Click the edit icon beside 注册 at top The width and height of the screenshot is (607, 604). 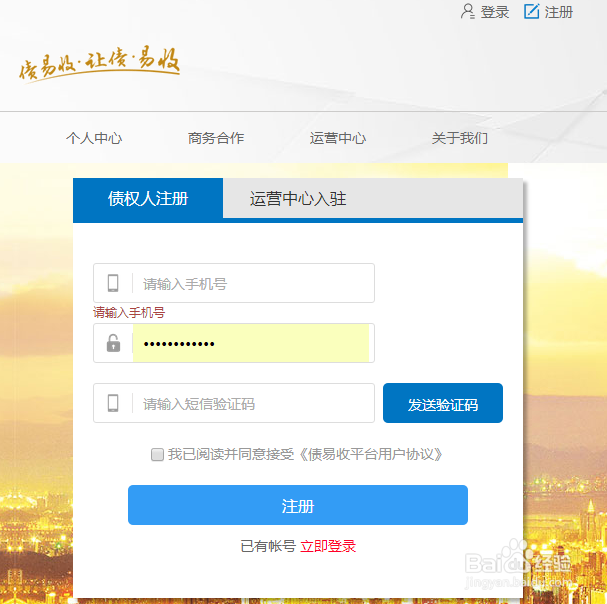pos(532,11)
